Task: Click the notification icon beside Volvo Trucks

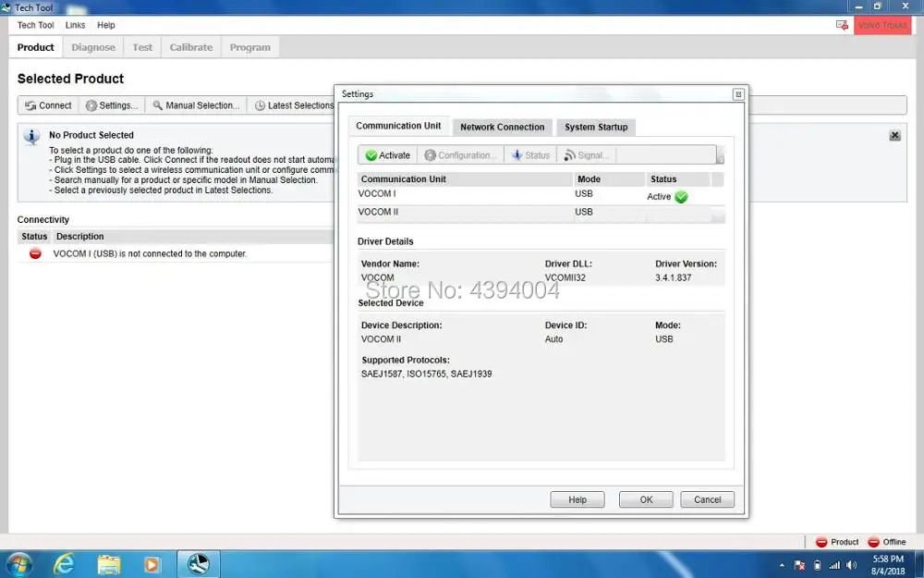Action: 842,25
